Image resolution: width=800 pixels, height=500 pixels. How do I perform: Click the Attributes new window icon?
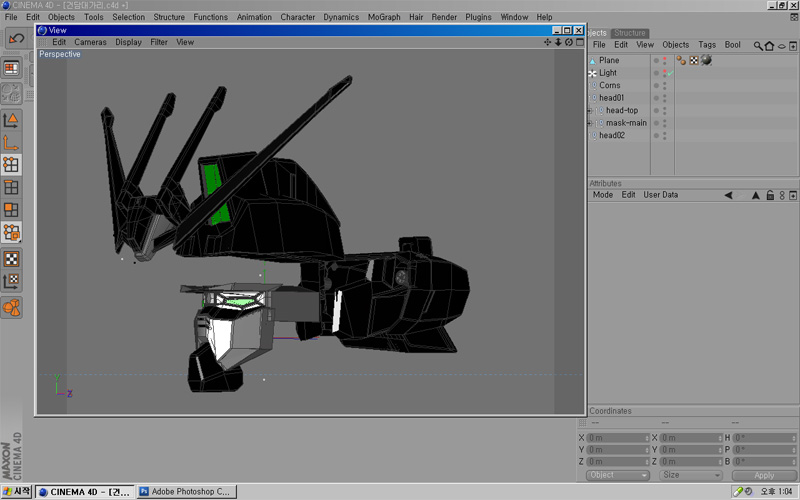793,195
